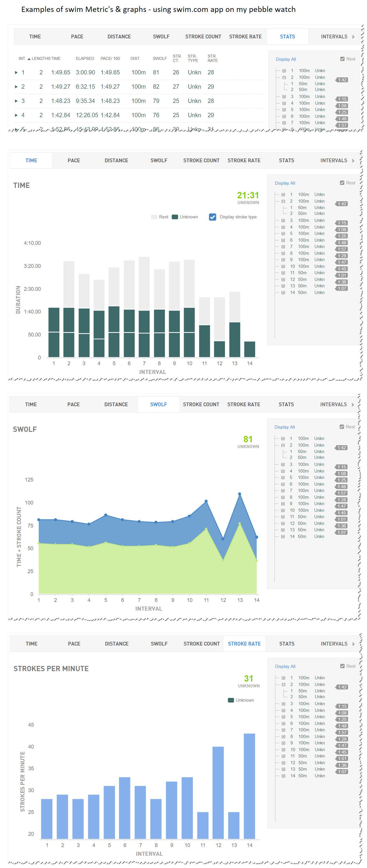
Task: Expand interval 10 plus icon in SWOLF panel tree
Action: point(283,510)
